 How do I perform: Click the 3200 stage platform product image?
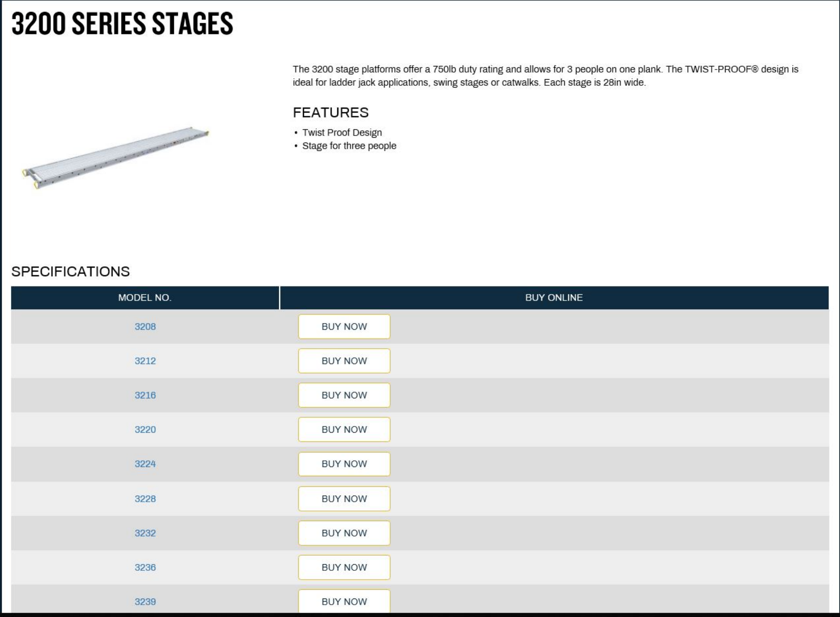pos(116,157)
